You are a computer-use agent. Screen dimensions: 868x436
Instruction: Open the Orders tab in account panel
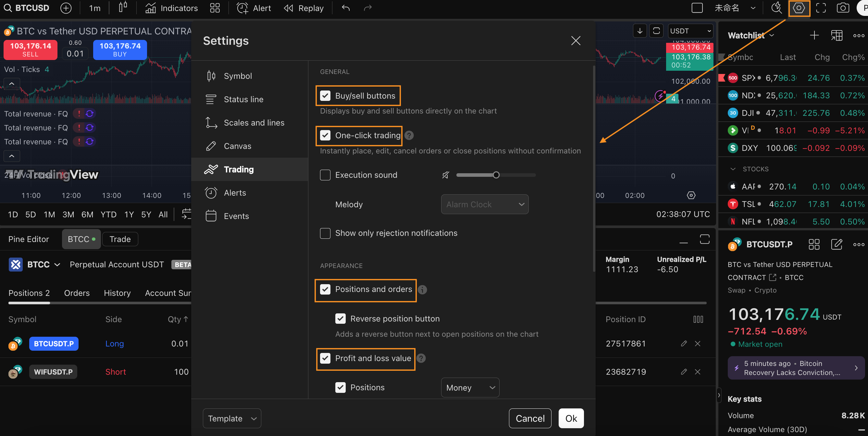click(x=77, y=293)
